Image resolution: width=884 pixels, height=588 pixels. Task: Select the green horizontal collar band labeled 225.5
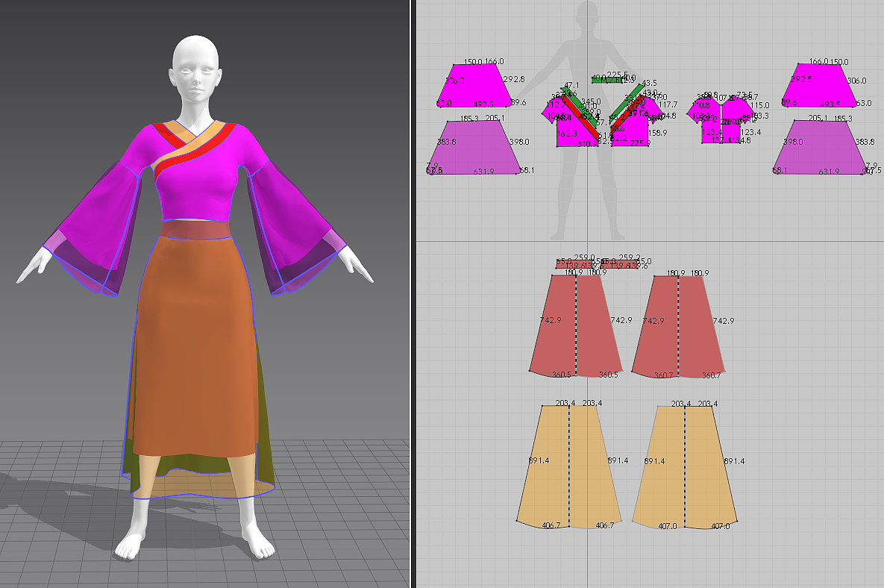[x=606, y=81]
